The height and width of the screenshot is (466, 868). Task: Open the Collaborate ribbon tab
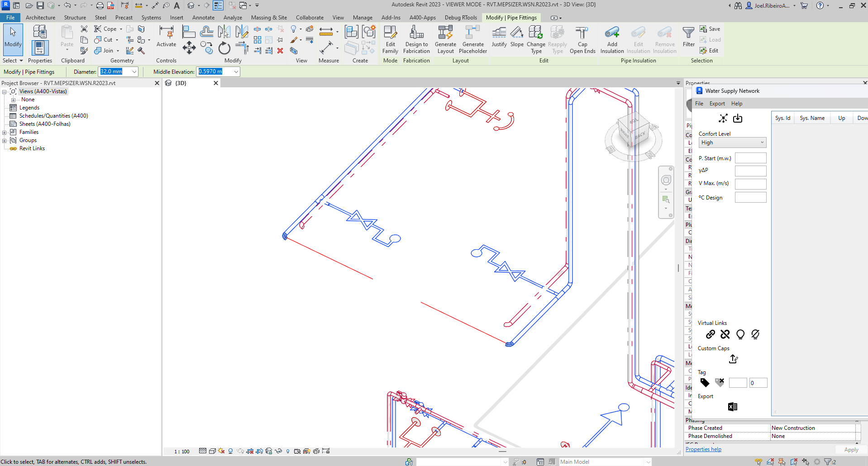pos(310,18)
